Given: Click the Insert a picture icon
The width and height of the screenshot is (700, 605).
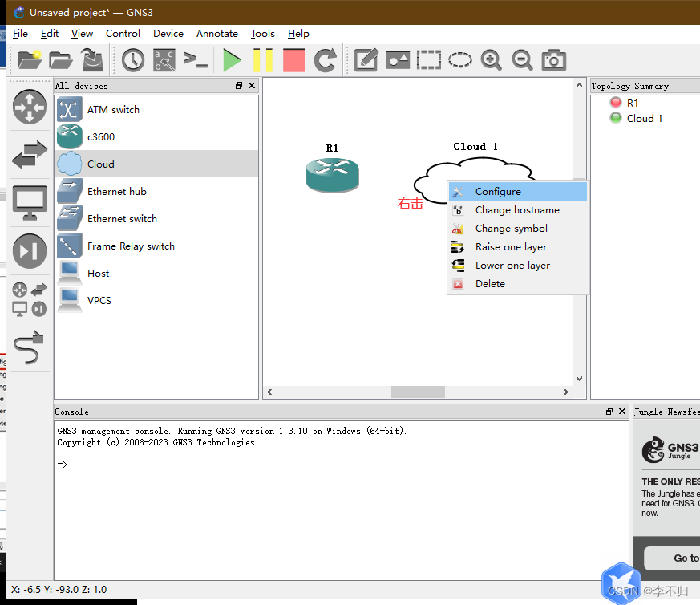Looking at the screenshot, I should [398, 60].
